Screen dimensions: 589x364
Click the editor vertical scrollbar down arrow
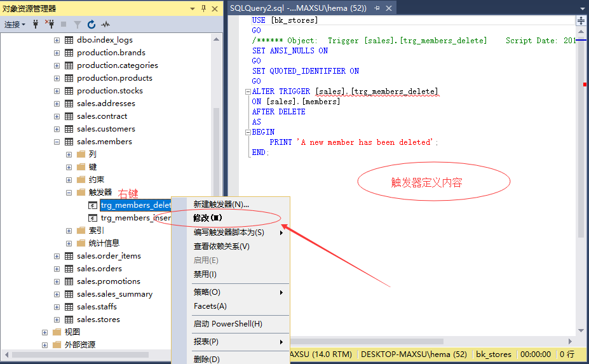coord(581,331)
